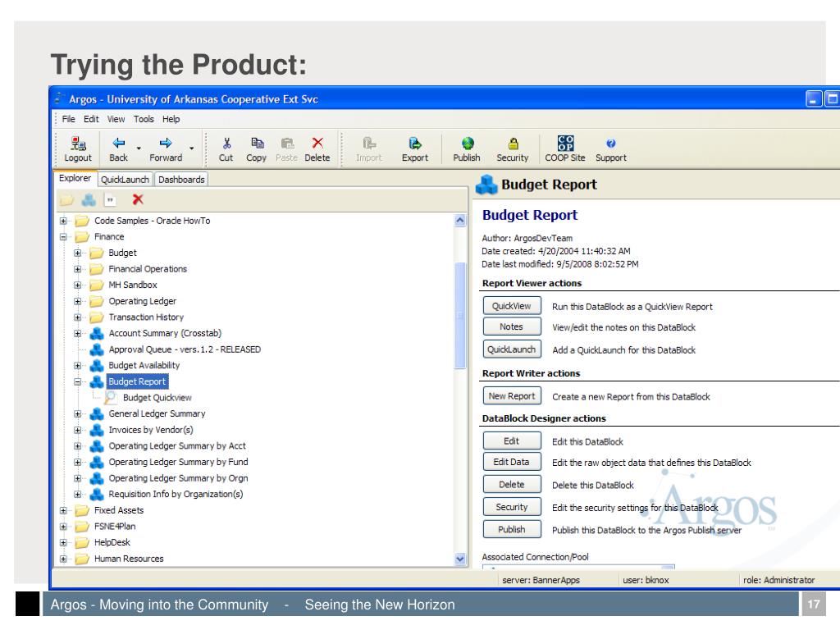Open the Help menu
840x630 pixels.
coord(171,119)
